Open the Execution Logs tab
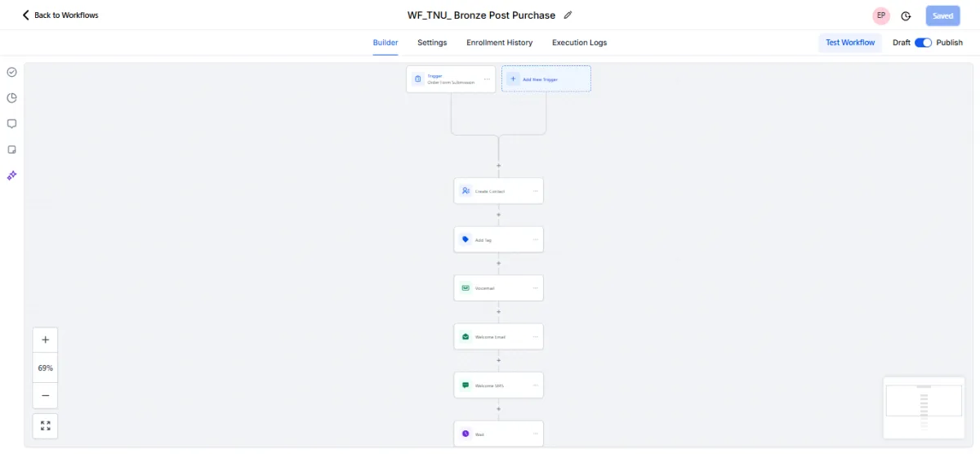980x454 pixels. (579, 42)
